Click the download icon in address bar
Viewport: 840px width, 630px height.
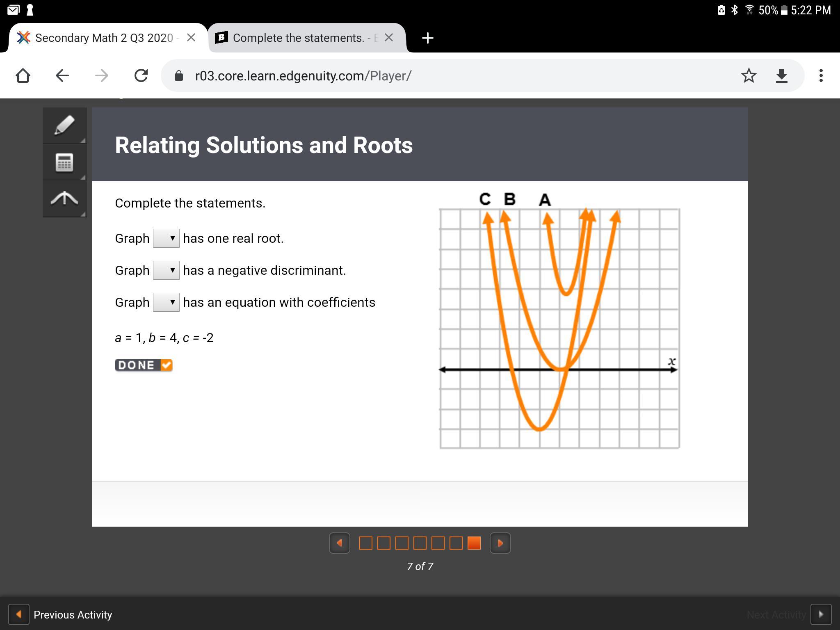click(782, 75)
